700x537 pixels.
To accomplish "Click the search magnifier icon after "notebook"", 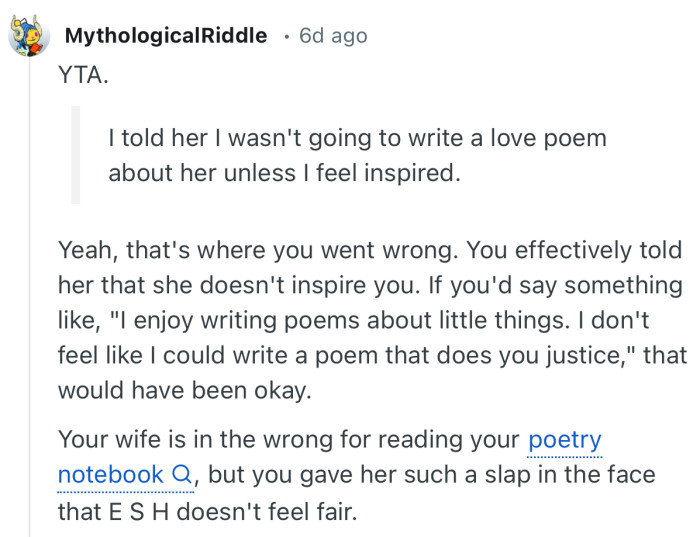I will pos(181,474).
